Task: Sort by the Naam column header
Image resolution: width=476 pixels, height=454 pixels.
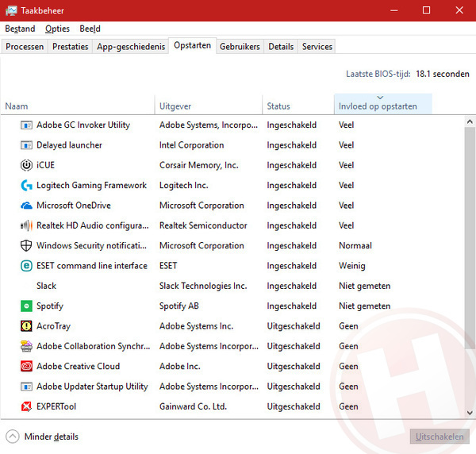Action: (x=78, y=106)
